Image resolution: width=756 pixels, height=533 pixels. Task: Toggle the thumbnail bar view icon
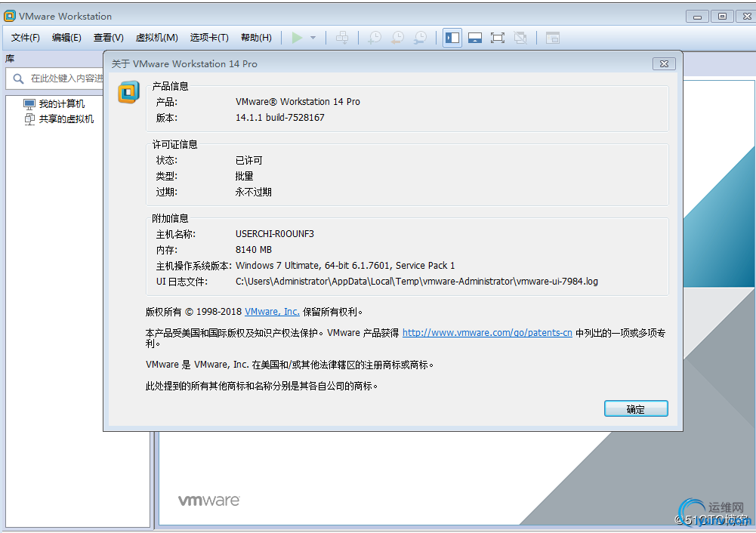[475, 38]
